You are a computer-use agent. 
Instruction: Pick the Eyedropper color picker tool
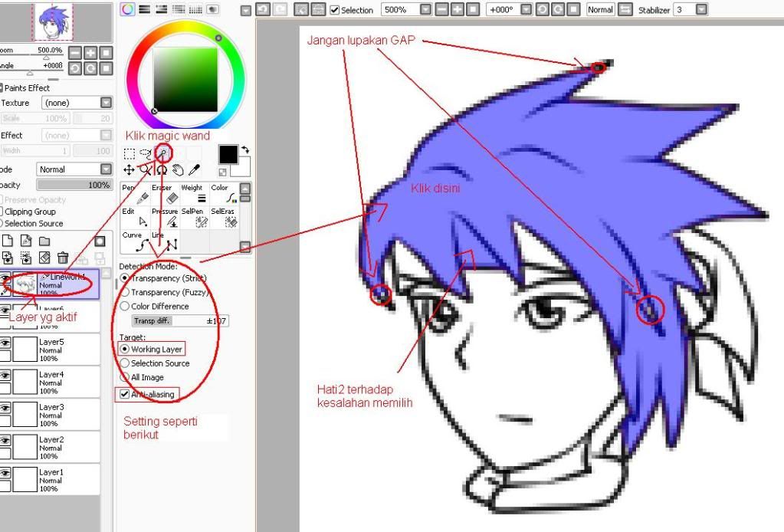point(195,169)
